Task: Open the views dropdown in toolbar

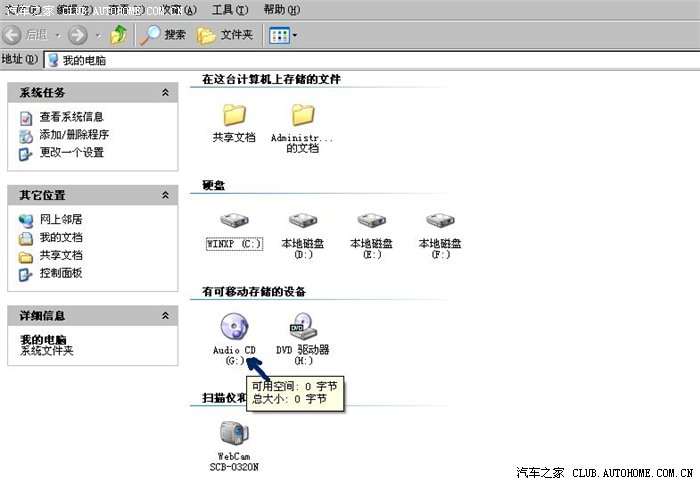Action: (283, 35)
